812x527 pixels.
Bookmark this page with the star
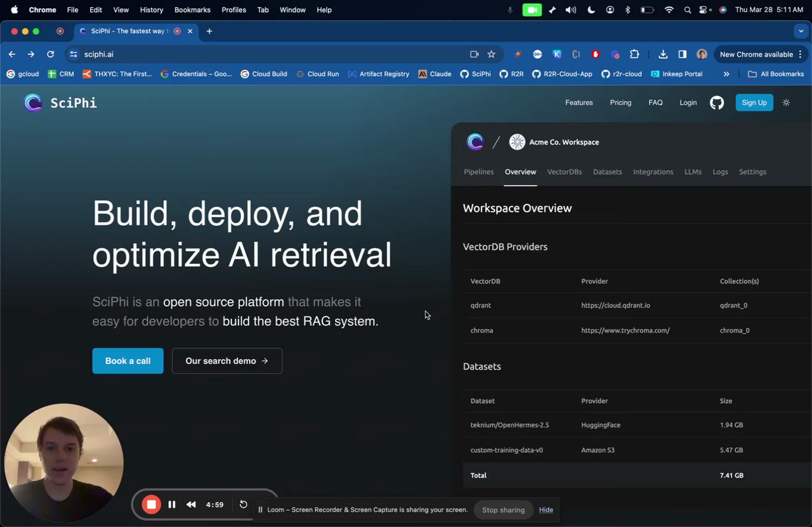[491, 55]
